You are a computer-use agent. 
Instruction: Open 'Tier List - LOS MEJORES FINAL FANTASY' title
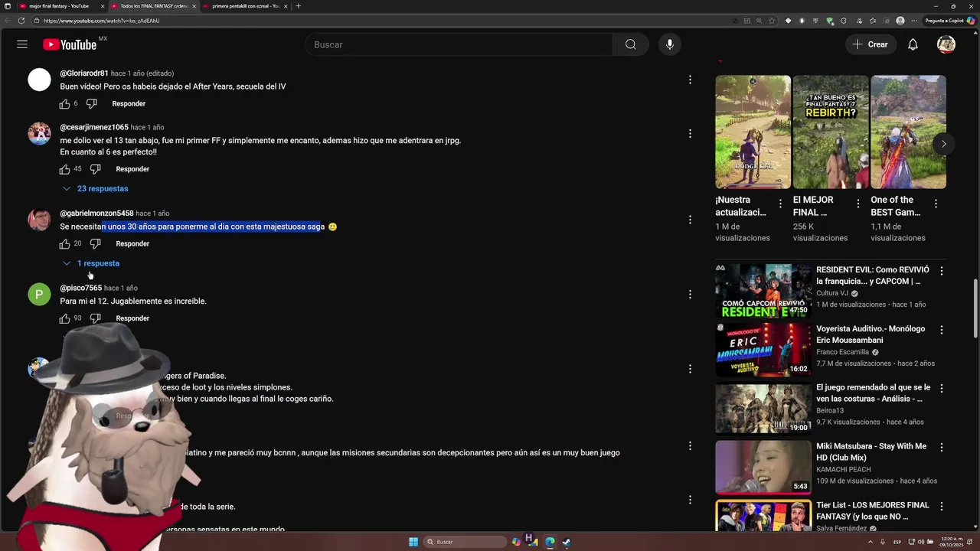[x=873, y=511]
